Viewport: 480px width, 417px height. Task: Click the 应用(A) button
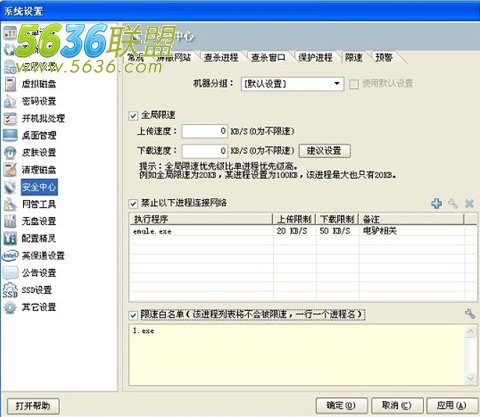(452, 405)
